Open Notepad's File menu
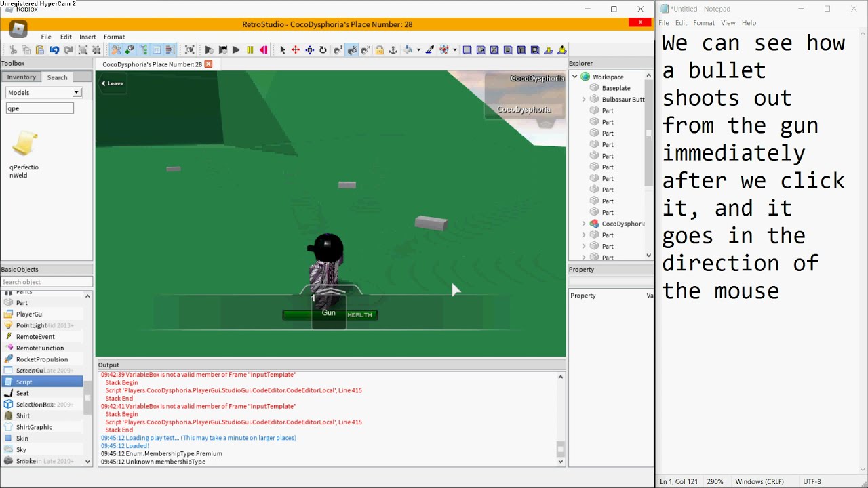 [664, 23]
